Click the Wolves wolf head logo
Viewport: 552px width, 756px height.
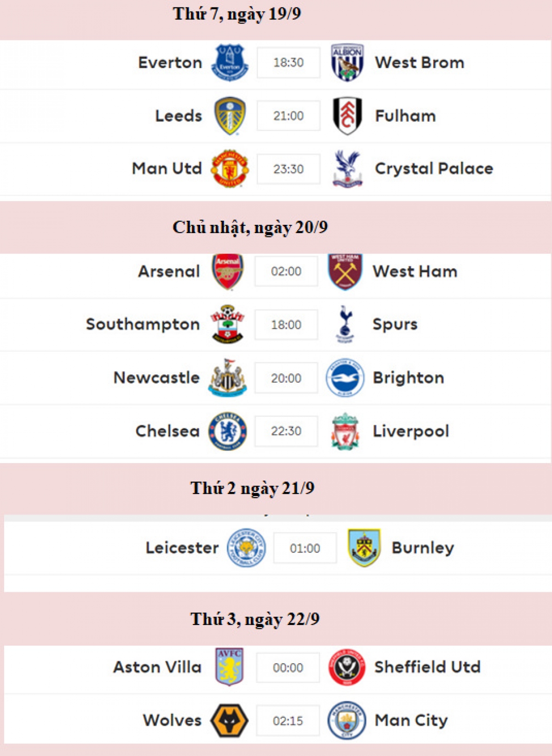(x=229, y=720)
